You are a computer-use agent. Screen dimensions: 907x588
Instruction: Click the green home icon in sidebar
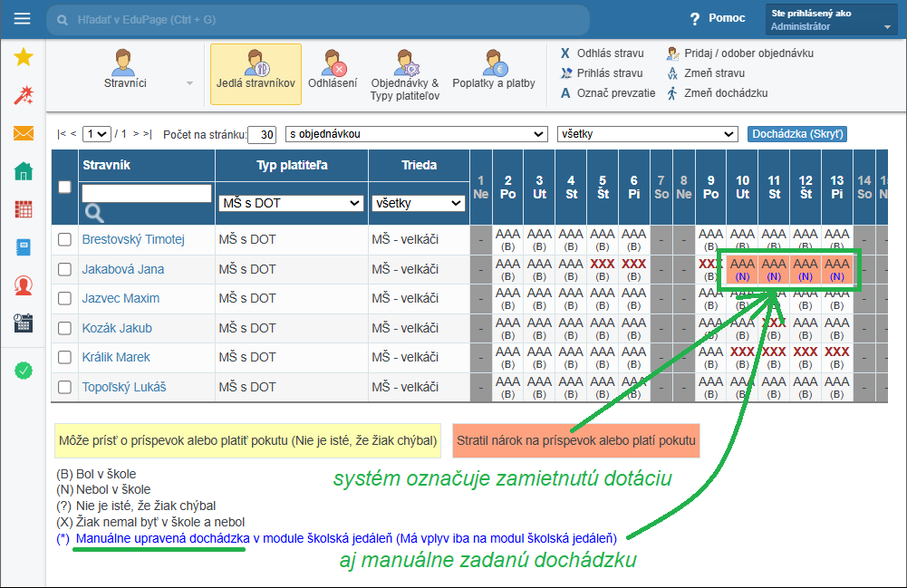point(24,171)
